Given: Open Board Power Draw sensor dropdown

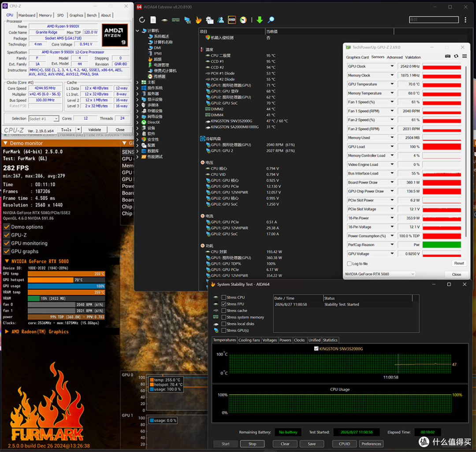Looking at the screenshot, I should point(392,182).
